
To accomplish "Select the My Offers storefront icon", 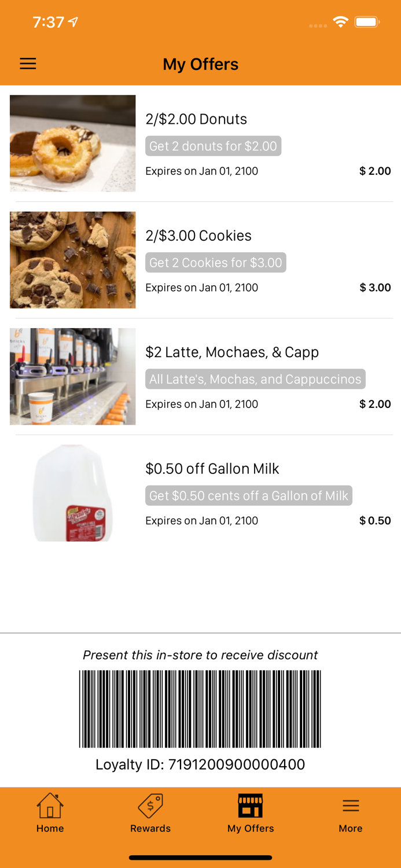I will 250,805.
